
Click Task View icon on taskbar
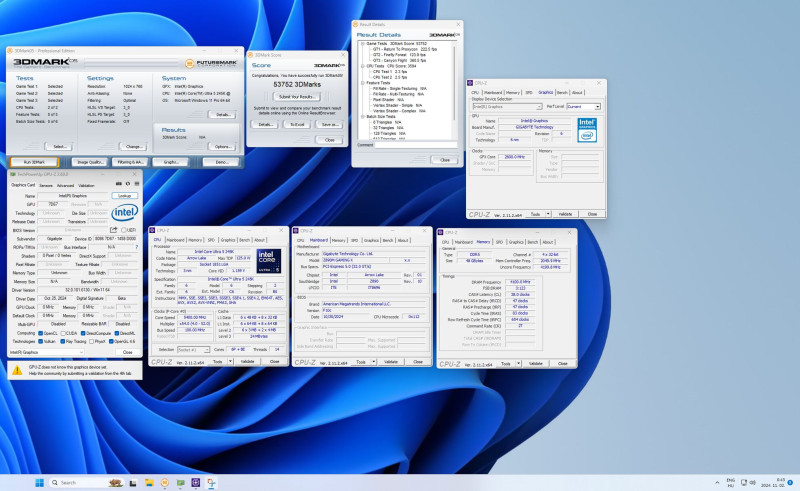(133, 483)
